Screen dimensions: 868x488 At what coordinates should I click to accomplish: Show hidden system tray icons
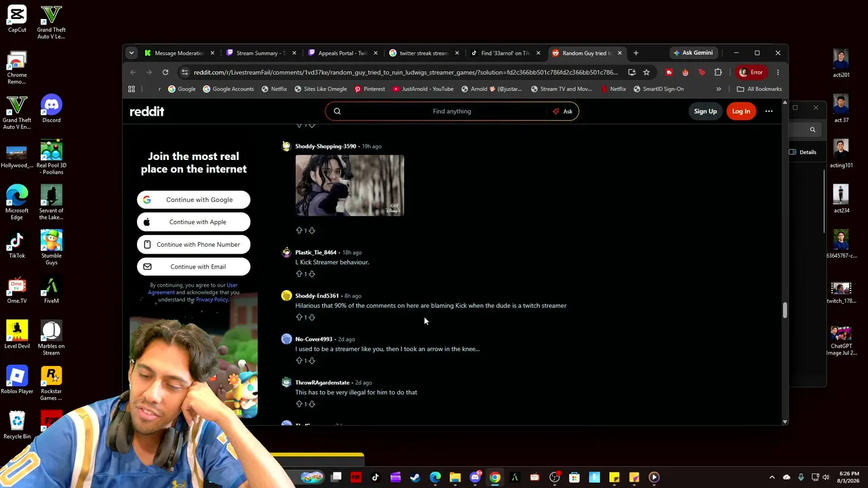click(x=772, y=477)
